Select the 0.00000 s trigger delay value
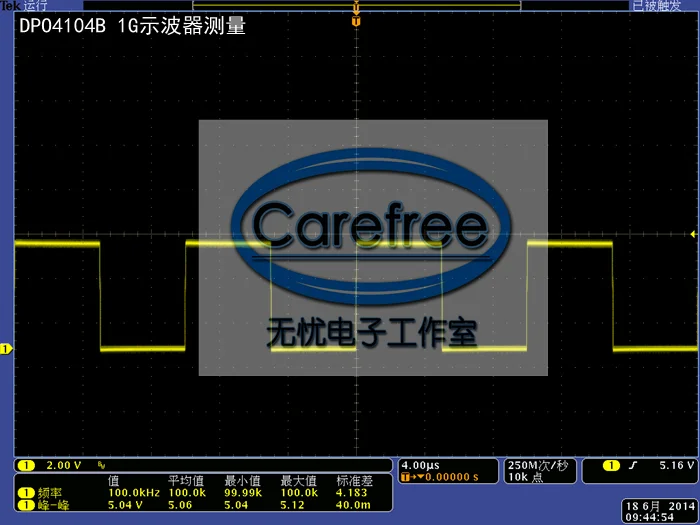 (452, 477)
